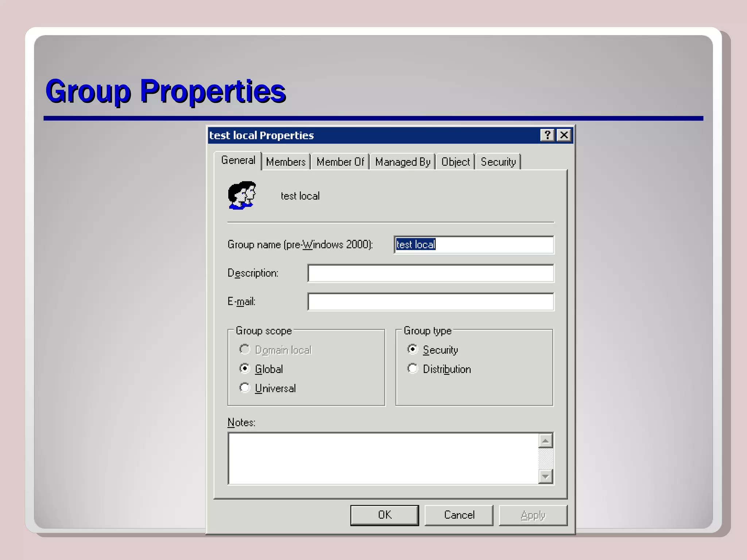Switch to the General tab
747x560 pixels.
click(238, 160)
